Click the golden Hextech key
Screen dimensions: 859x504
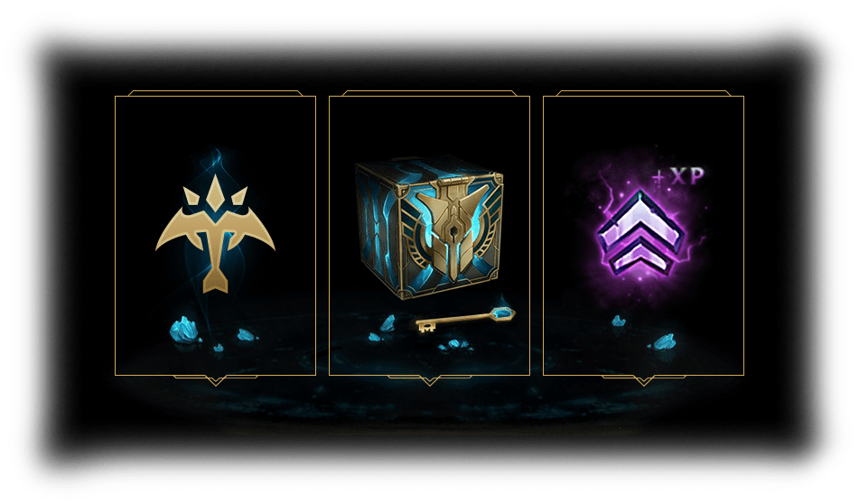466,320
